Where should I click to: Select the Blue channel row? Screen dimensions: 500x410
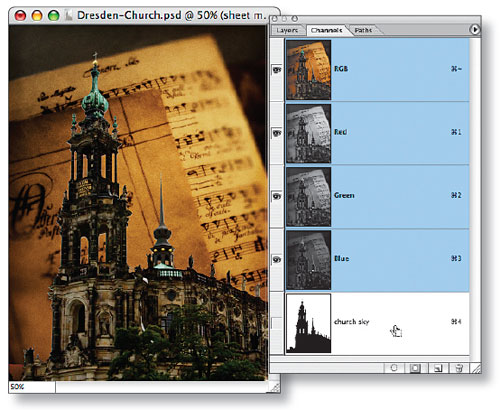pos(377,260)
